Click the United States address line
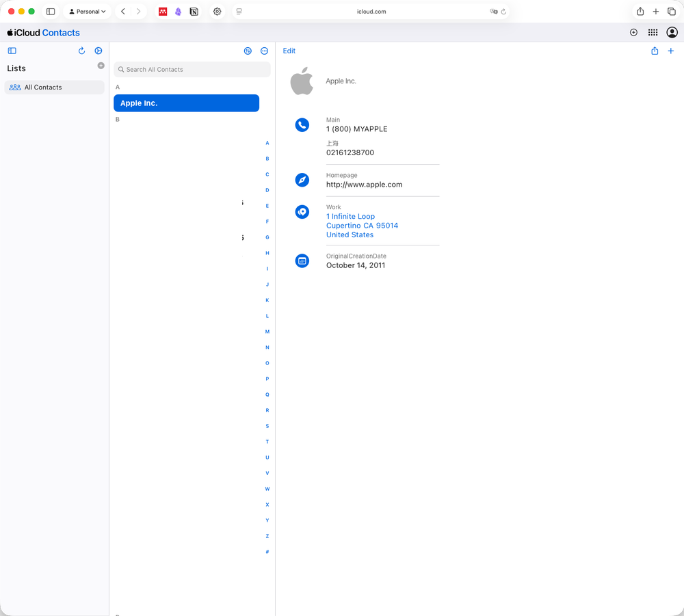 (350, 235)
